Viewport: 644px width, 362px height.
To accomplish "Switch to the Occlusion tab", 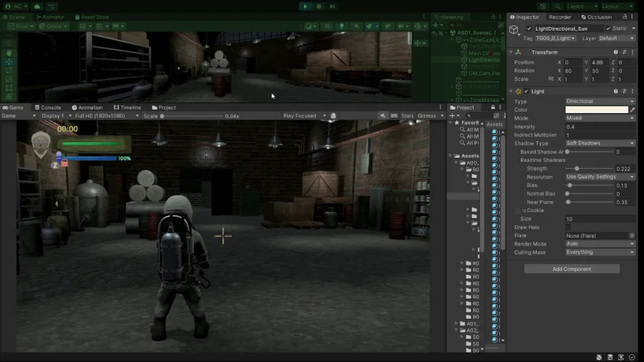I will coord(596,17).
